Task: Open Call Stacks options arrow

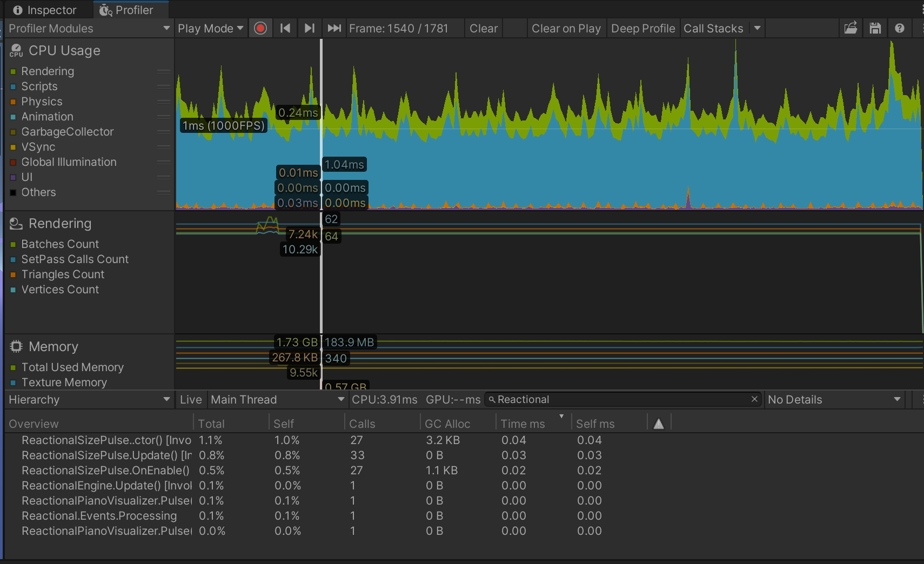Action: [x=757, y=28]
